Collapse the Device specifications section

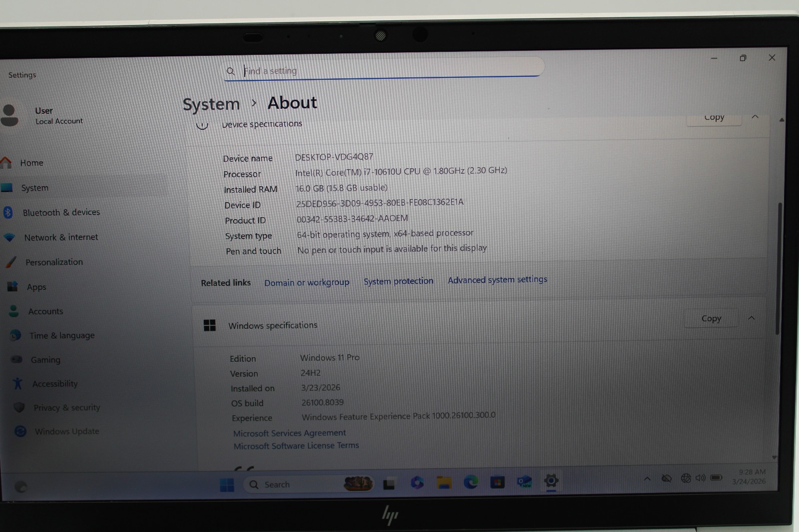click(755, 117)
